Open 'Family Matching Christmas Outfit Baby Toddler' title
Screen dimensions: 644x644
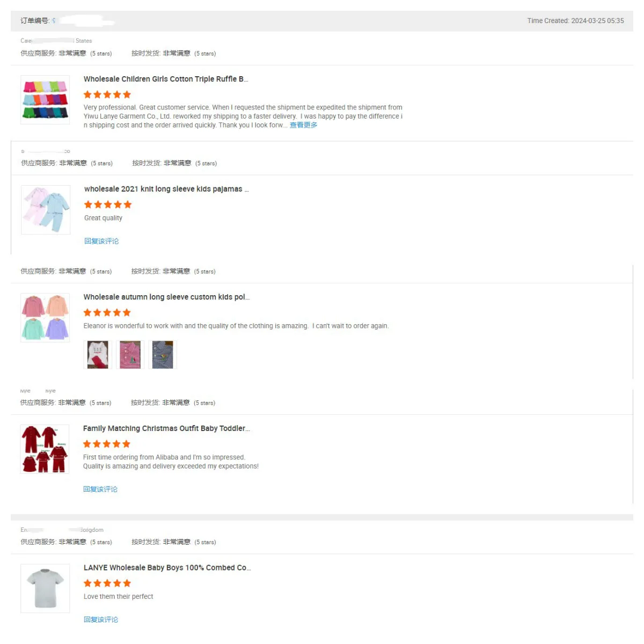(166, 428)
